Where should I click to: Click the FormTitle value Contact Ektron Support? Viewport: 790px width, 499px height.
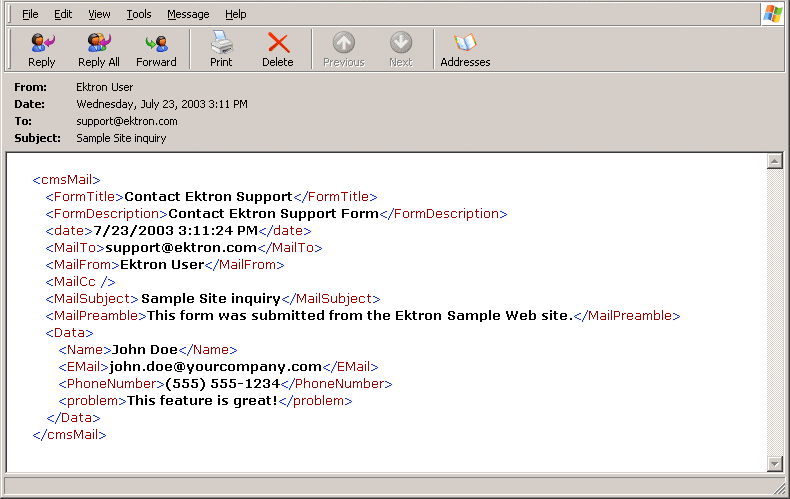pos(208,197)
